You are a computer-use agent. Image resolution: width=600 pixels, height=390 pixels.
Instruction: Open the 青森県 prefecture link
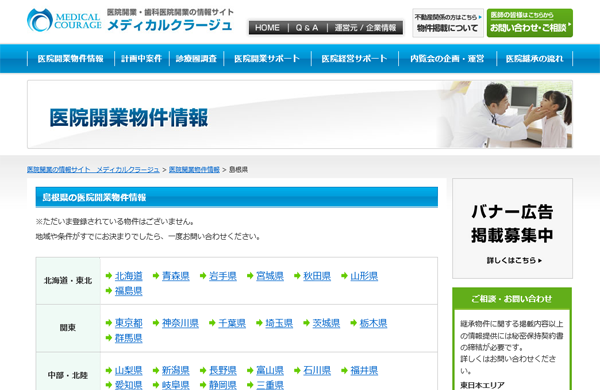[176, 276]
